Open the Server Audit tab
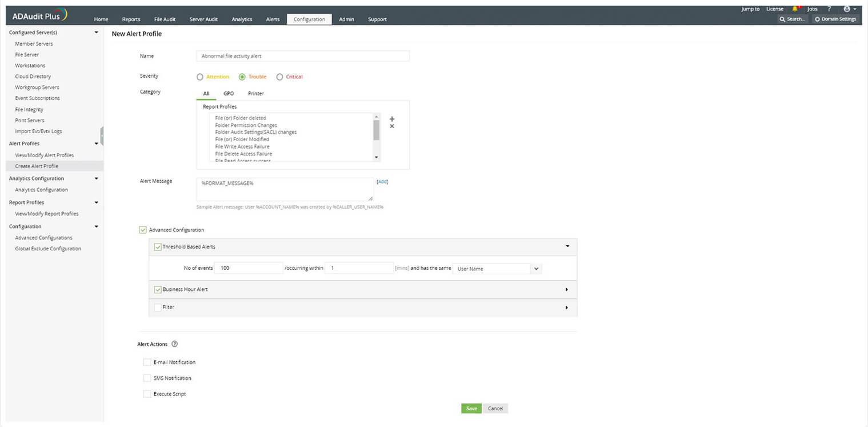The image size is (868, 427). [x=203, y=19]
